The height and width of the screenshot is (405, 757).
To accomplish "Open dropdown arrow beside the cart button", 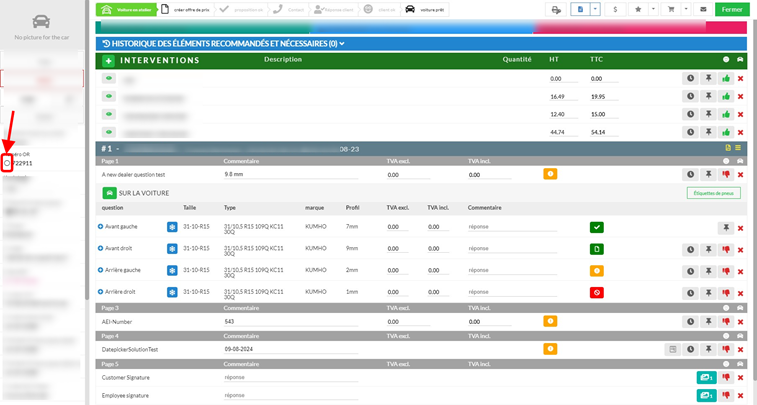I will click(686, 9).
